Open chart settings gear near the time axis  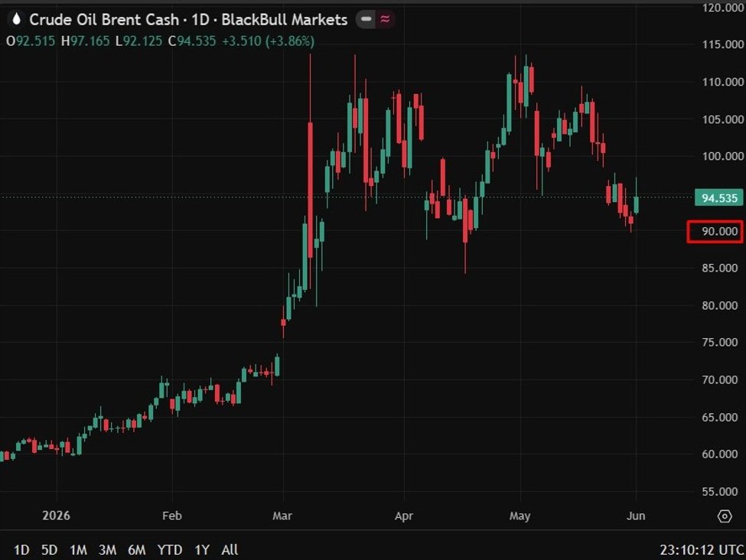(x=724, y=516)
